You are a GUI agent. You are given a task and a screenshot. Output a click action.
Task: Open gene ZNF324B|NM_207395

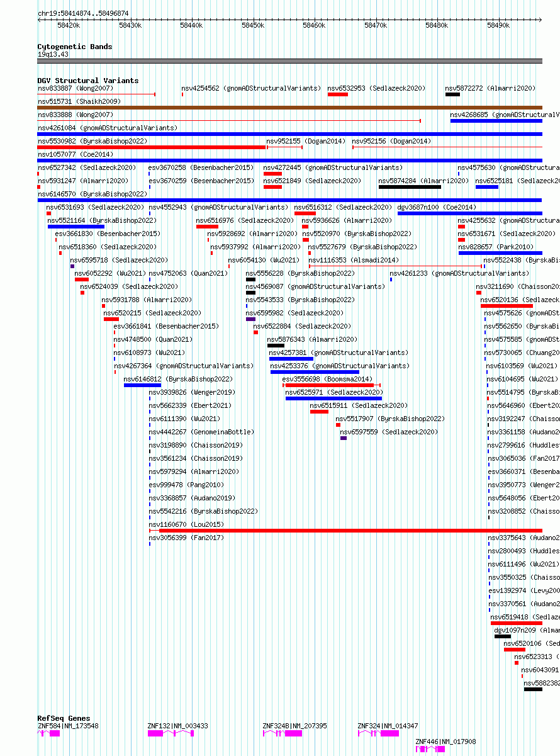tap(295, 726)
